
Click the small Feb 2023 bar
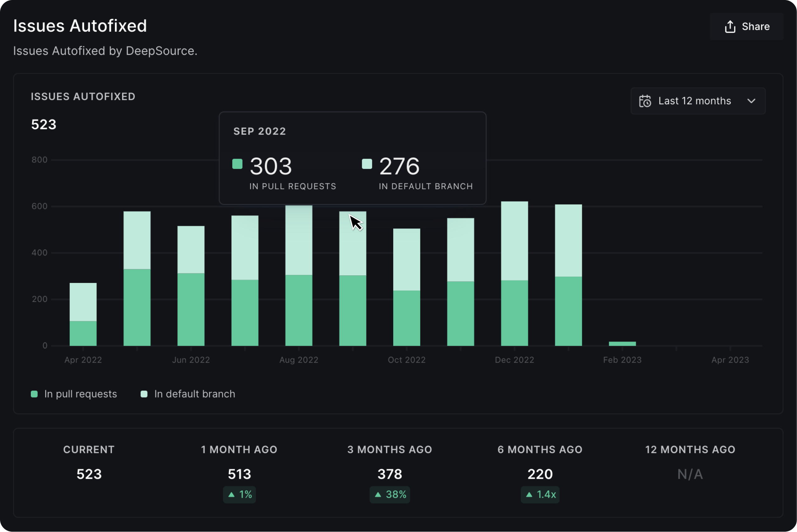click(622, 344)
